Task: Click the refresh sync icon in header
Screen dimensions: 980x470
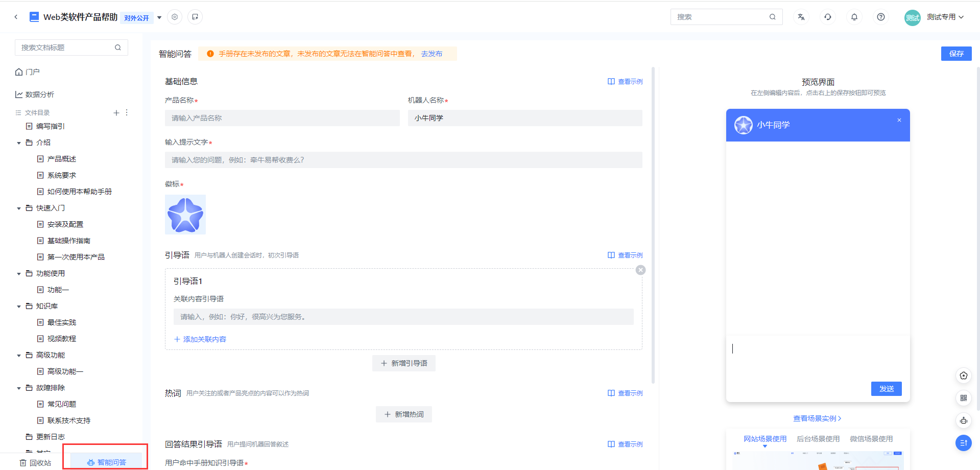Action: pyautogui.click(x=827, y=17)
